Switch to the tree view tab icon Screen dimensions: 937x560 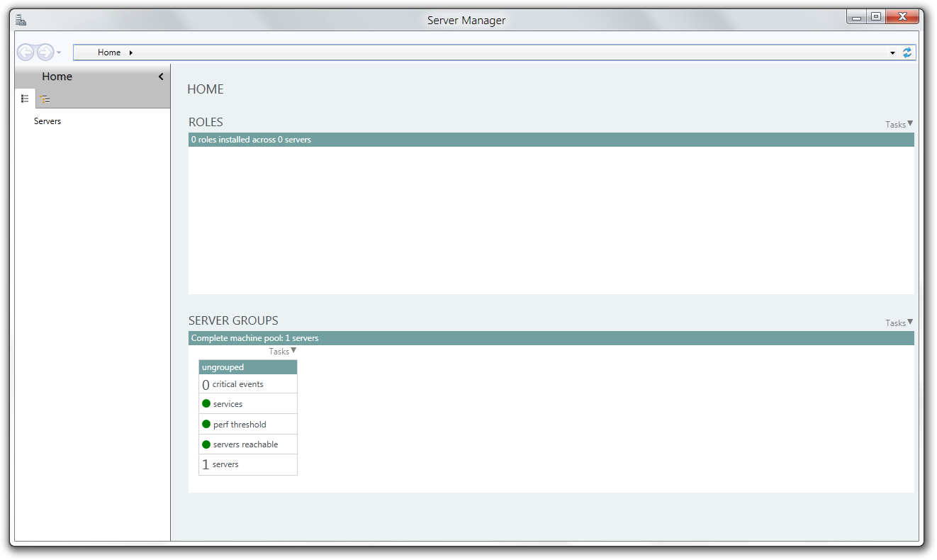click(45, 99)
